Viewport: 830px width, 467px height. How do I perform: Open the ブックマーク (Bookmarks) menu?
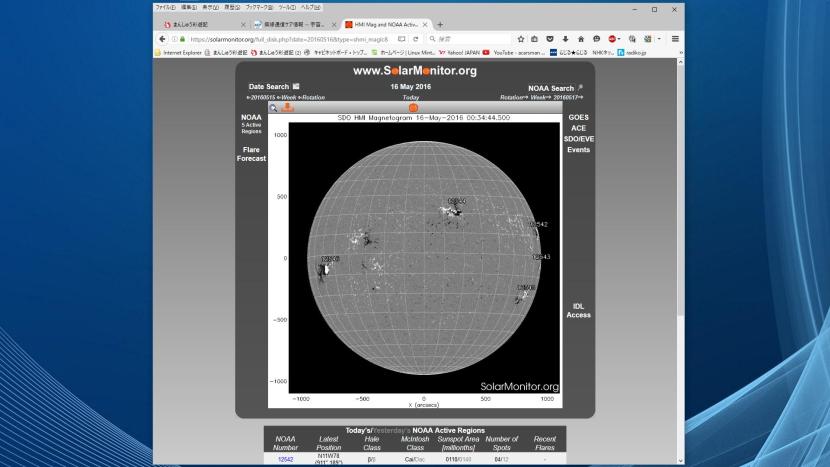pos(259,7)
